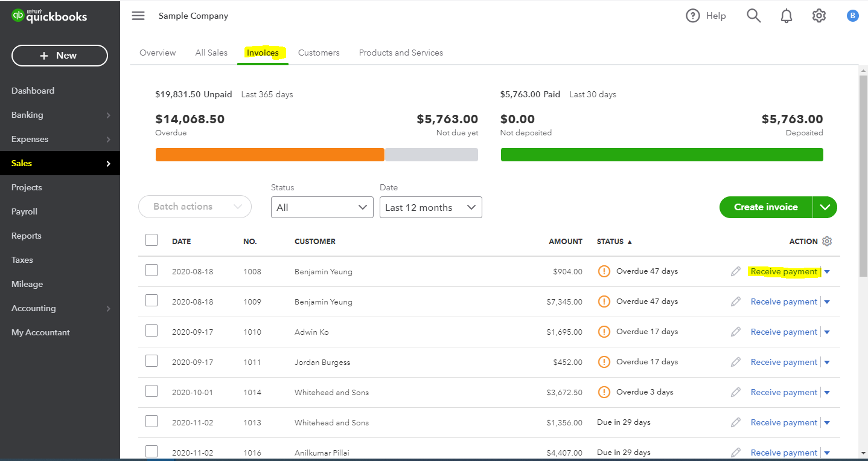Open the hamburger navigation menu
Viewport: 868px width, 461px height.
click(x=138, y=16)
